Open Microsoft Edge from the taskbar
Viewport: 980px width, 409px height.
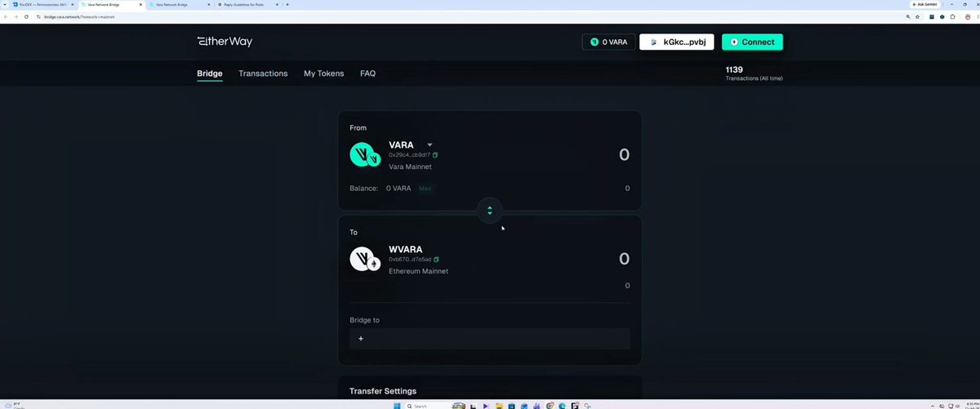click(x=562, y=406)
